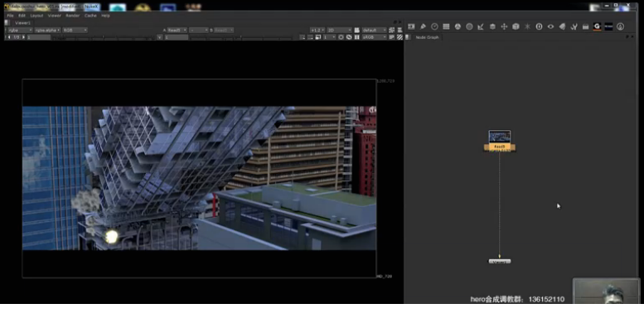Decrease gain with the left arrow

tap(9, 37)
